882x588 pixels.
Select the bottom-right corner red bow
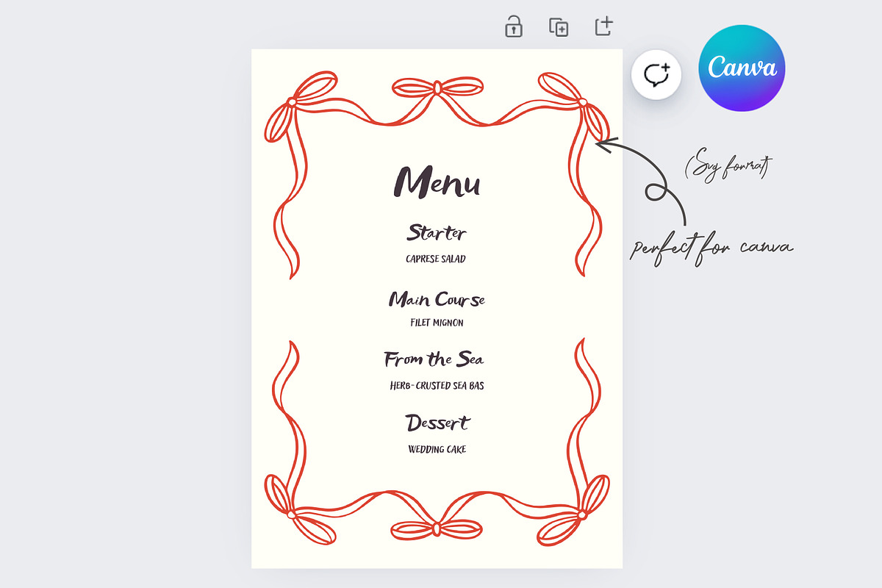[x=581, y=511]
